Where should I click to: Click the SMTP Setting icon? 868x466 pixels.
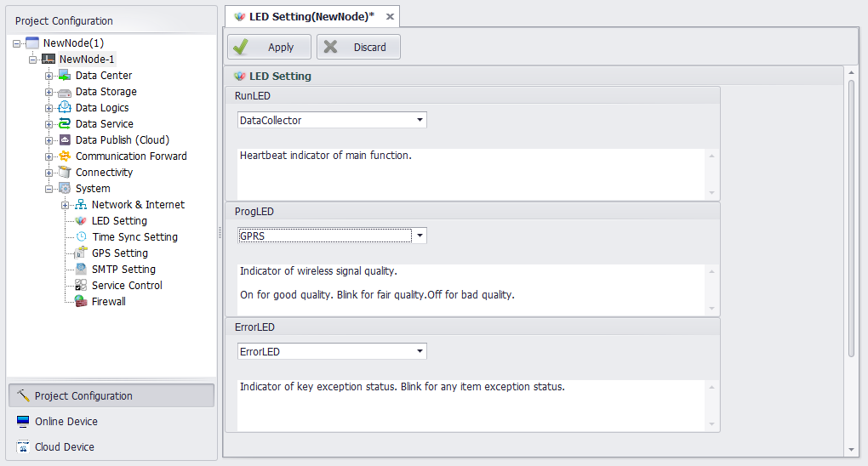[81, 270]
